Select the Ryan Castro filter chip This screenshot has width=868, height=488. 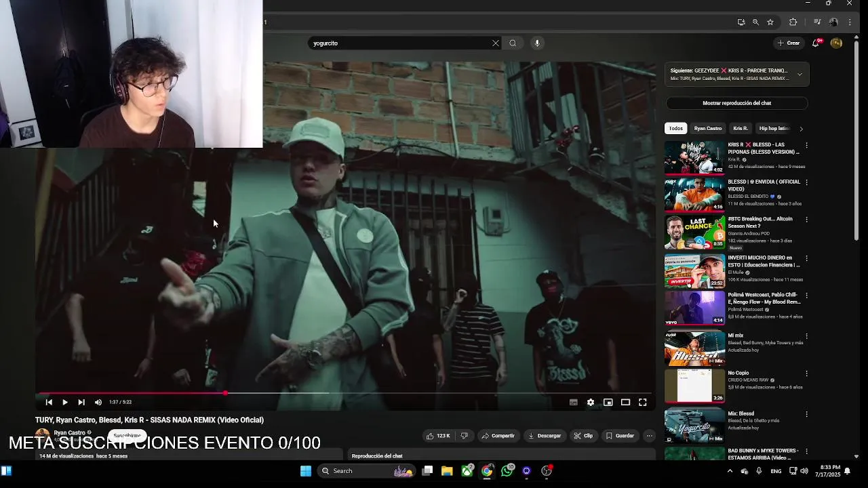708,128
